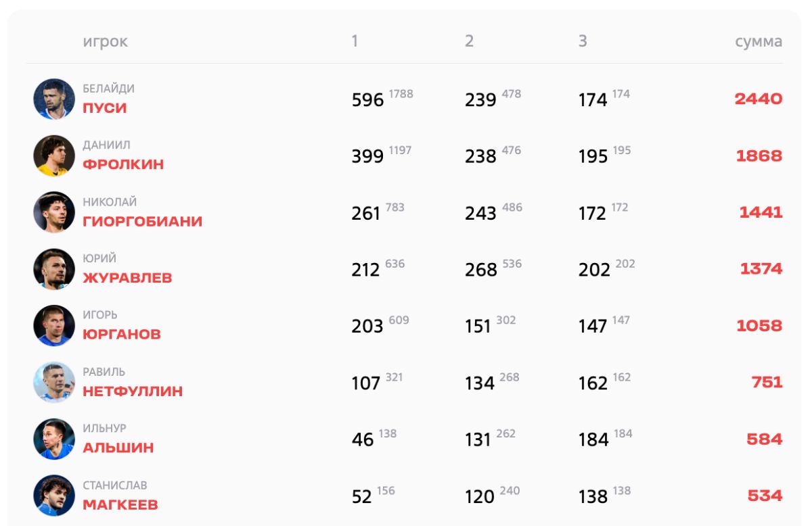Click Николай Гиоргобиани's avatar photo

click(53, 213)
